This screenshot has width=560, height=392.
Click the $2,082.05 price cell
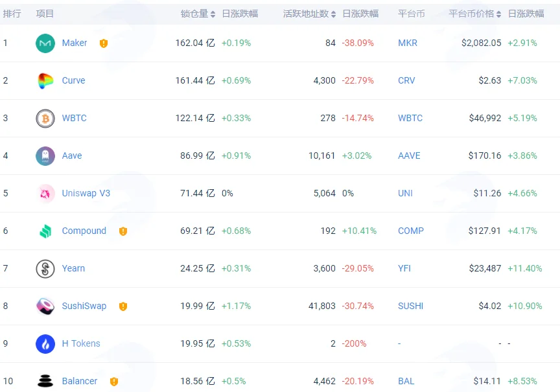481,43
